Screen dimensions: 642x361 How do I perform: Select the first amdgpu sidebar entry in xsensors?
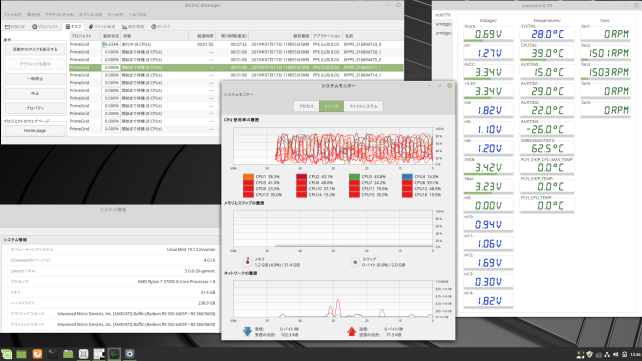point(443,24)
